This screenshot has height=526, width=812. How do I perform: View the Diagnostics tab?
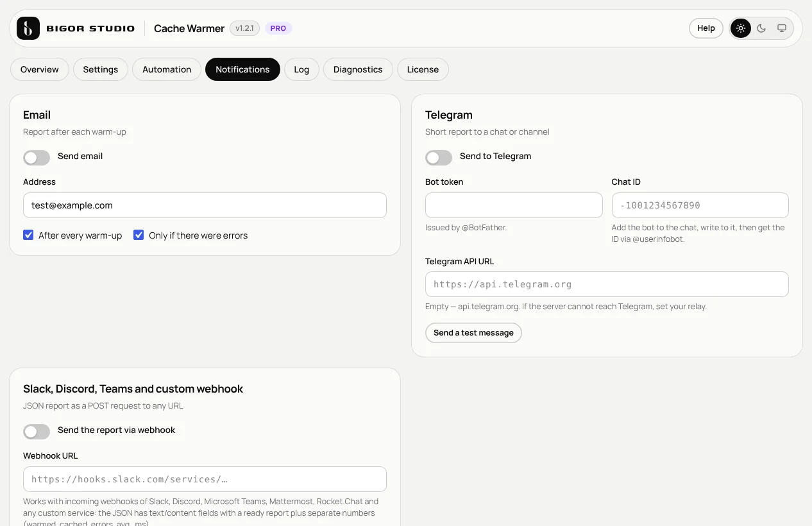point(358,69)
